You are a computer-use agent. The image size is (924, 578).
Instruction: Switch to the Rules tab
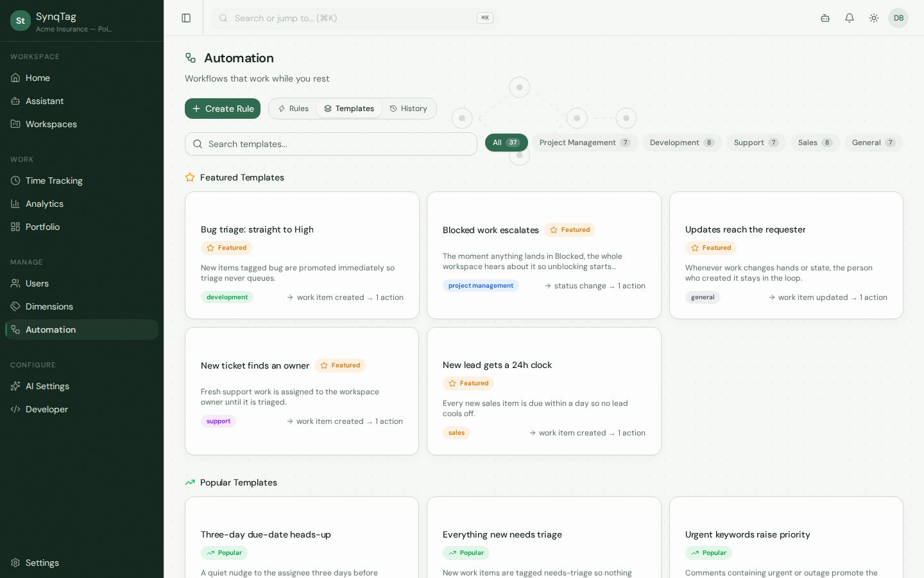[293, 109]
